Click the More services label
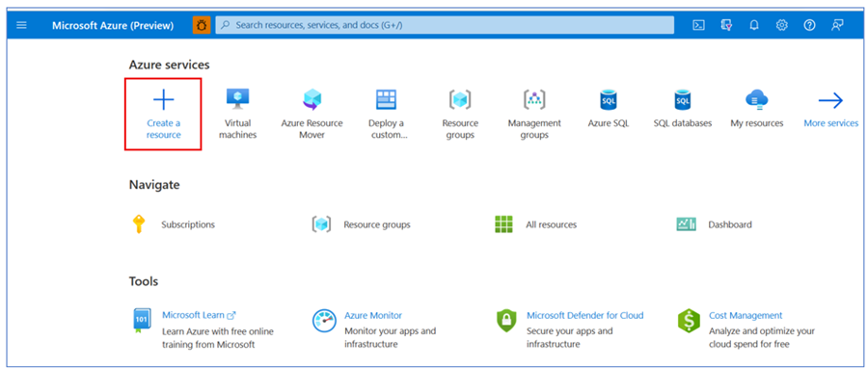 tap(831, 123)
